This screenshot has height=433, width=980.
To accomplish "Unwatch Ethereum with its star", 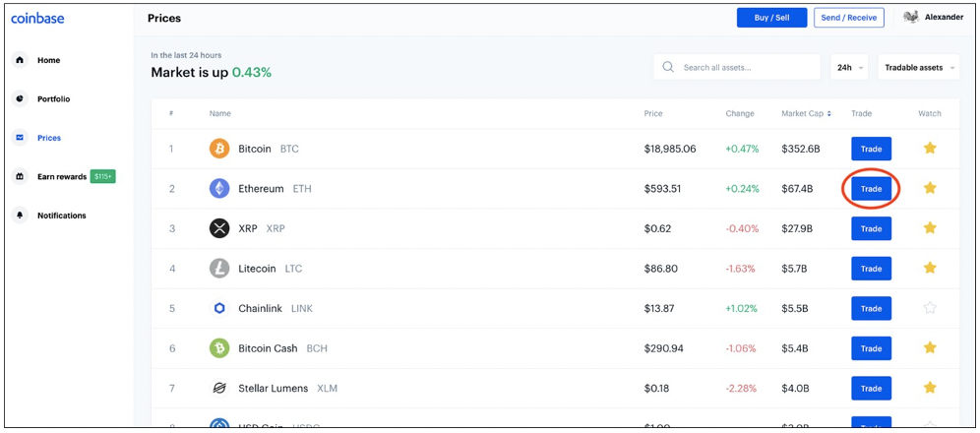I will [x=930, y=187].
